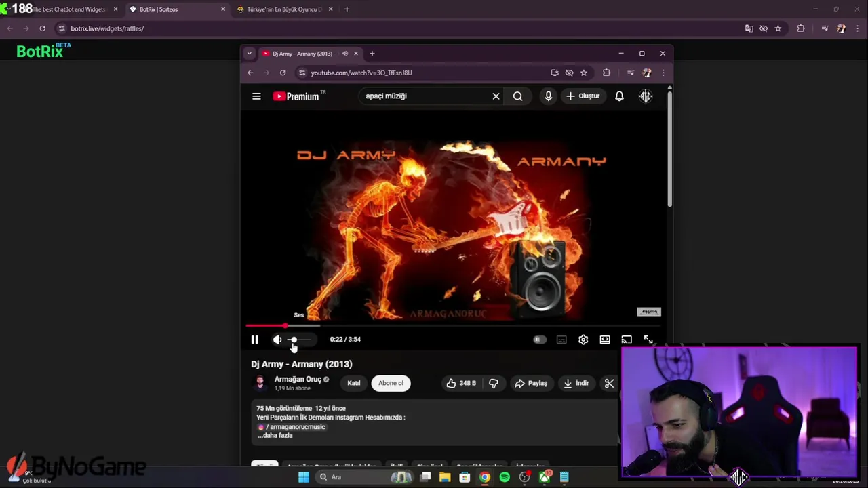The image size is (868, 488).
Task: Reload the YouTube page
Action: pyautogui.click(x=283, y=73)
